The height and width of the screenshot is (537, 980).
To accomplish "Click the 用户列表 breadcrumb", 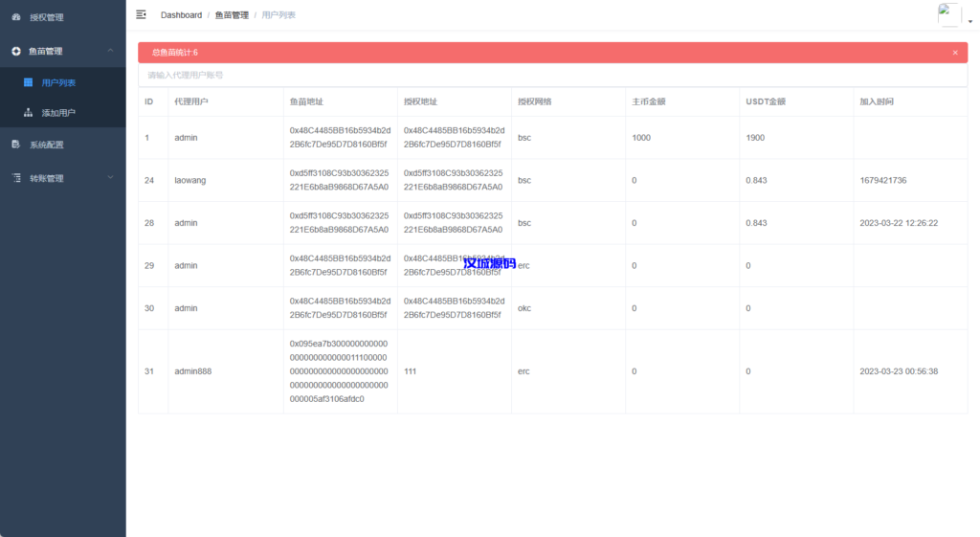I will pyautogui.click(x=278, y=15).
